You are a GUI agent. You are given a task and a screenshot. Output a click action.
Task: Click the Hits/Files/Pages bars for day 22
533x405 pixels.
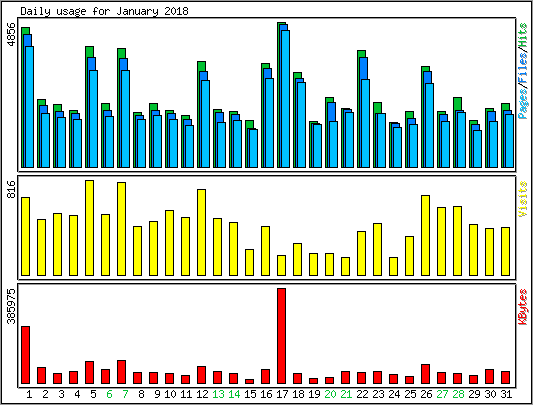point(363,109)
